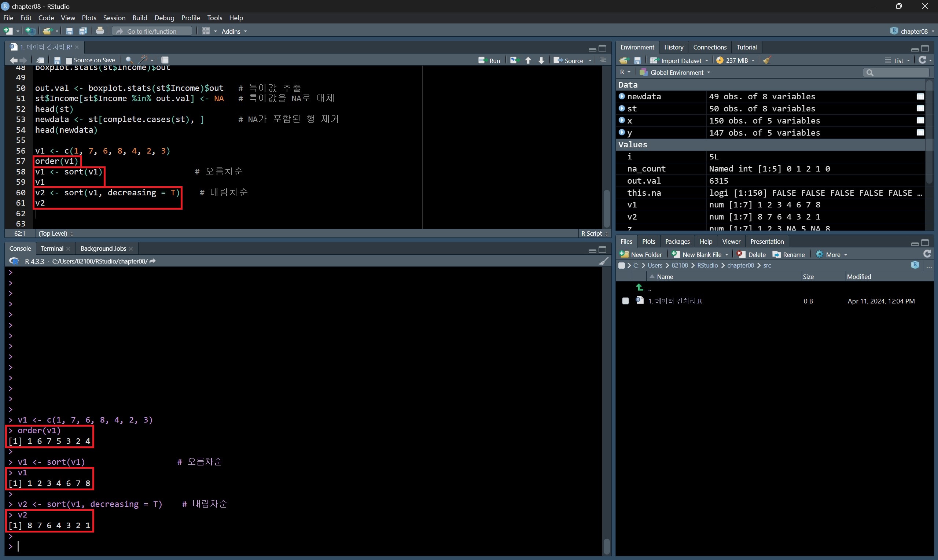The image size is (938, 560).
Task: Click the find/replace magnifier in editor toolbar
Action: tap(129, 60)
